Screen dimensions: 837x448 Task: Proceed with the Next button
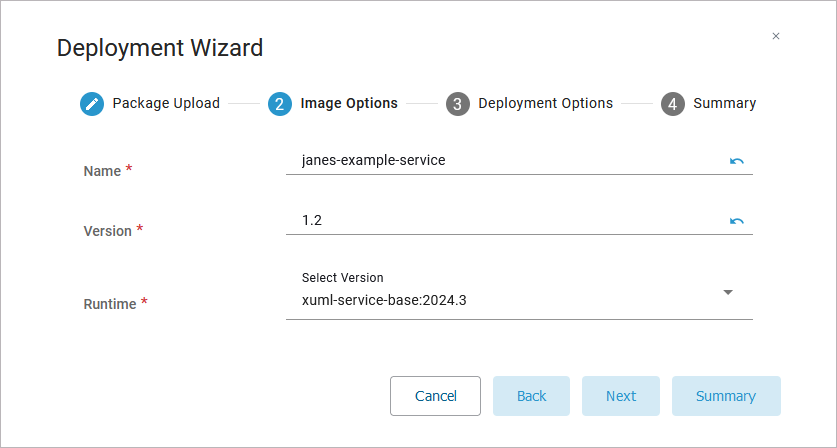621,396
